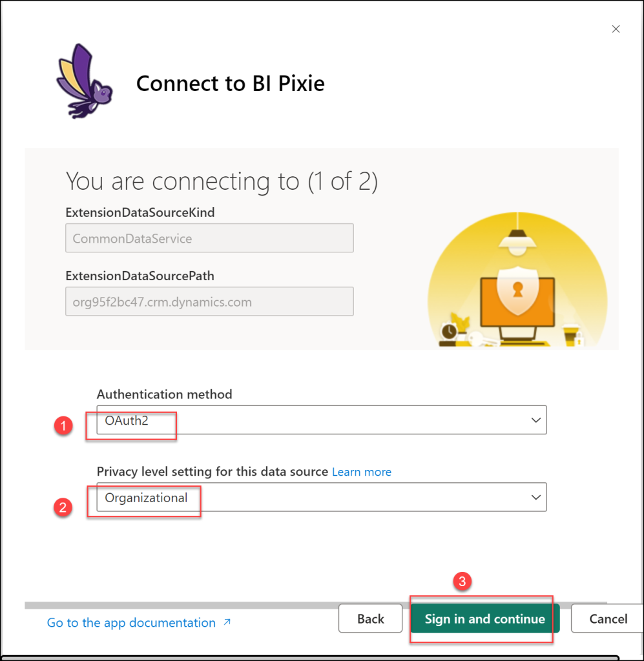
Task: Click the ExtensionDataSourceKind CommonDataService field
Action: [209, 238]
